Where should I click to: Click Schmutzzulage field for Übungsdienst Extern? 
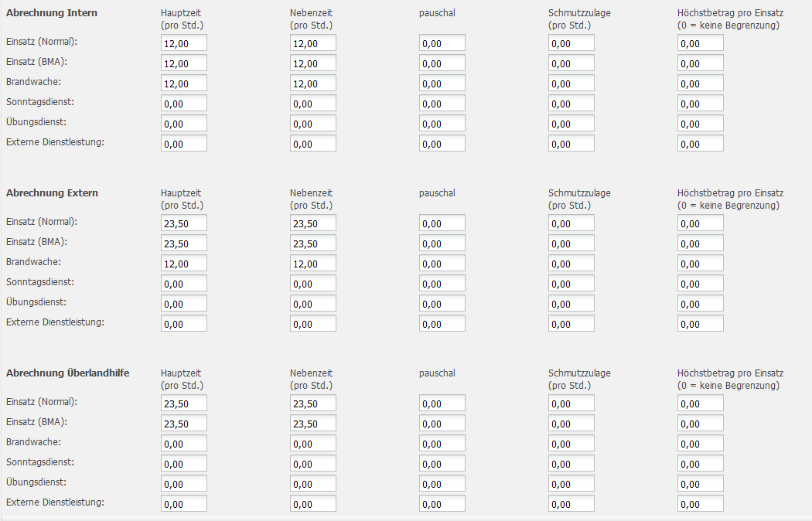571,304
